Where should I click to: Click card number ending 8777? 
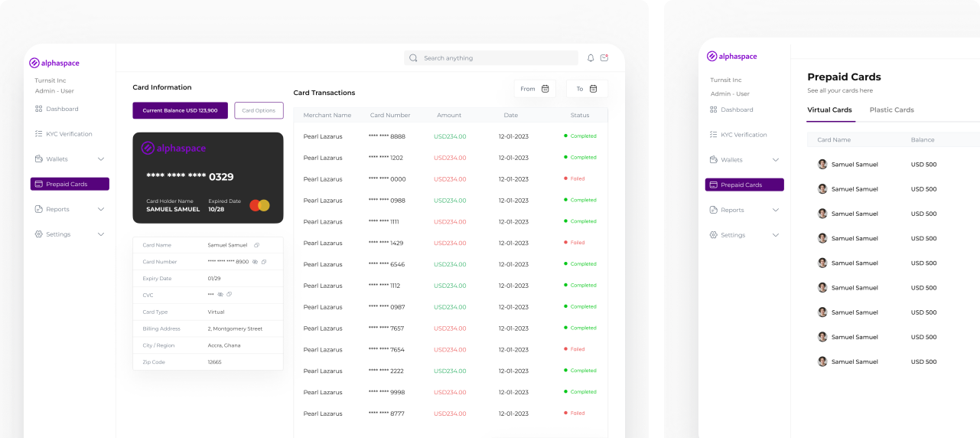click(x=386, y=413)
